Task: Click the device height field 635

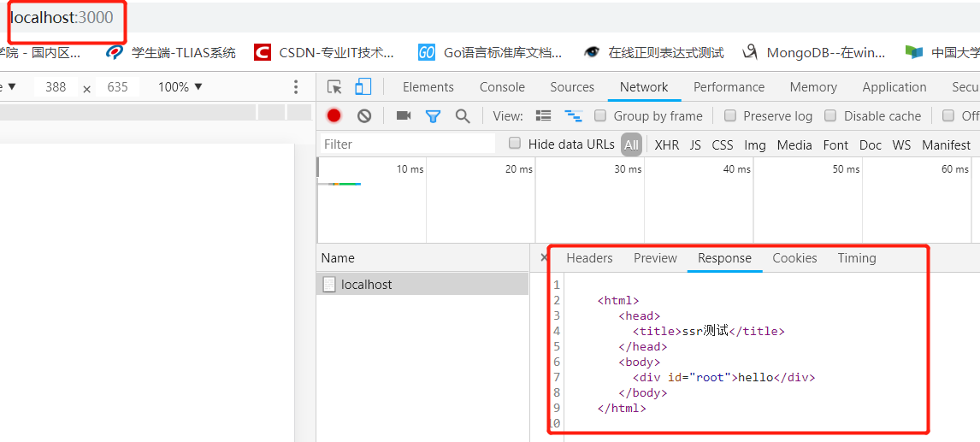Action: 117,87
